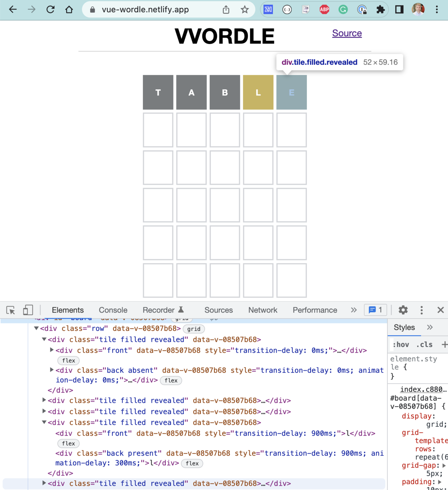448x490 pixels.
Task: Open the Adblock Plus extension
Action: tap(324, 9)
